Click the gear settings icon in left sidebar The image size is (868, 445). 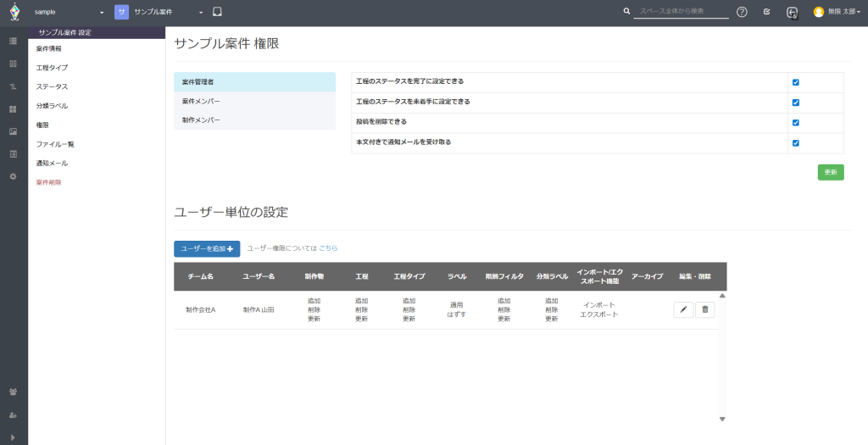click(13, 176)
